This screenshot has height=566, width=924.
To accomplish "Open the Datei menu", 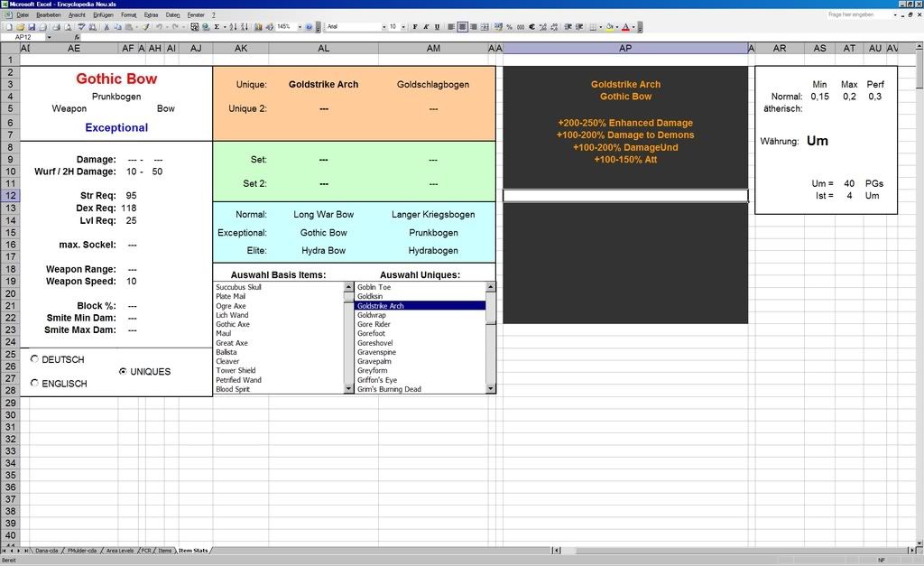I will point(23,14).
